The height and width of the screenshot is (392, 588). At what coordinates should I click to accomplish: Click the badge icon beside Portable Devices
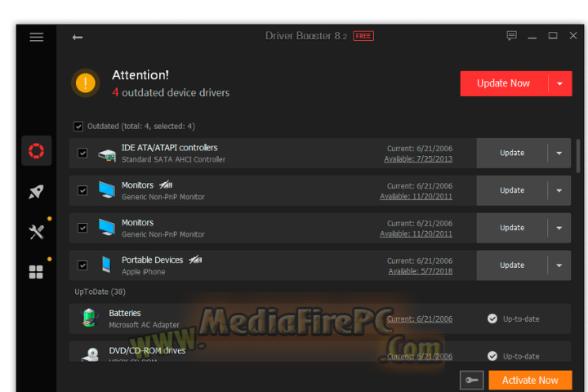(x=195, y=260)
